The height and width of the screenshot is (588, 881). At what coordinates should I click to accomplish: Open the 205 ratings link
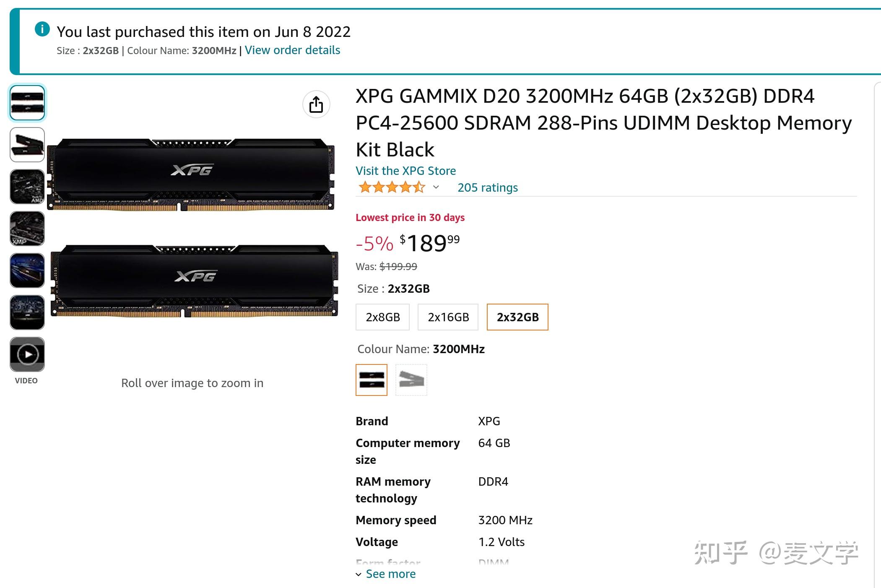tap(487, 187)
